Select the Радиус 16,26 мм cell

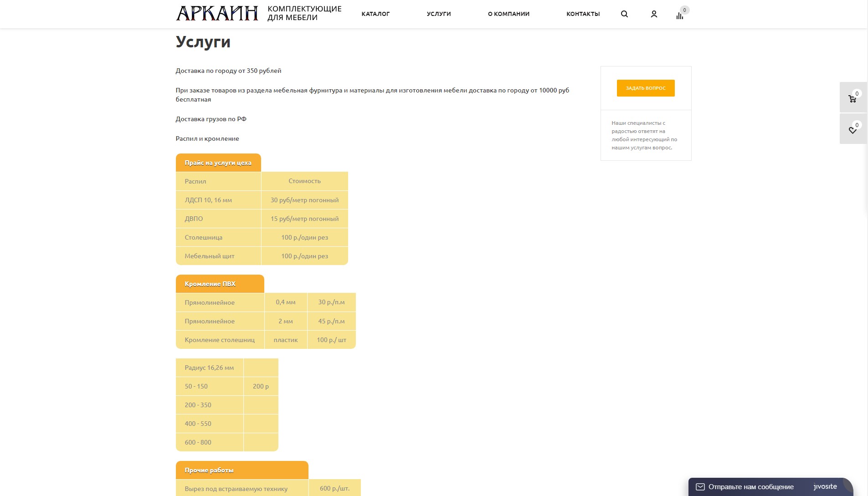click(x=210, y=368)
